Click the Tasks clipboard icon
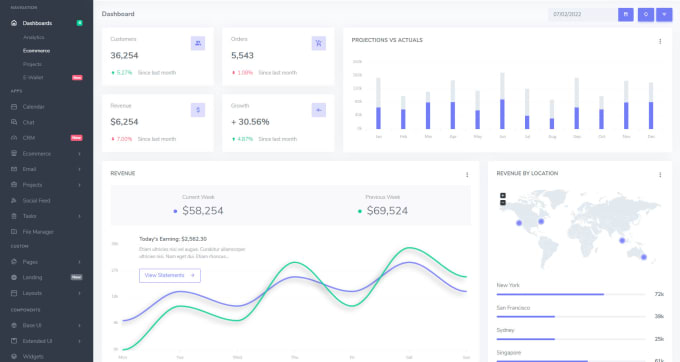The width and height of the screenshot is (680, 362). coord(14,216)
